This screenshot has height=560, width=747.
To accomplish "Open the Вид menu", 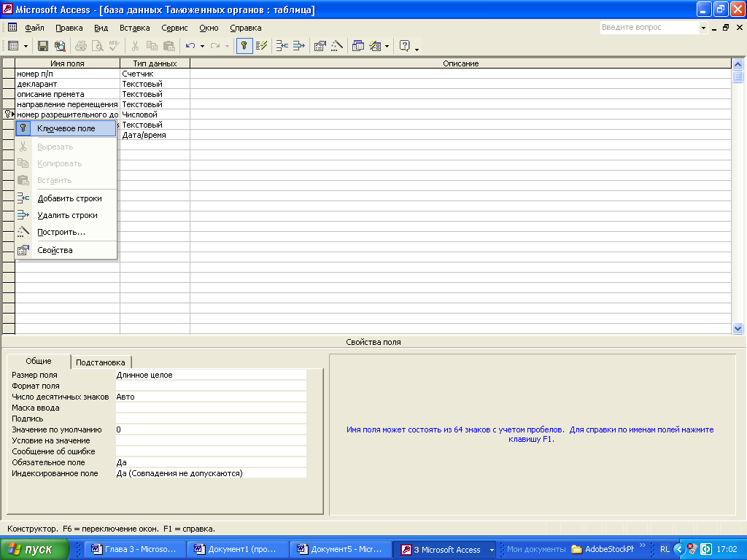I will (x=101, y=28).
